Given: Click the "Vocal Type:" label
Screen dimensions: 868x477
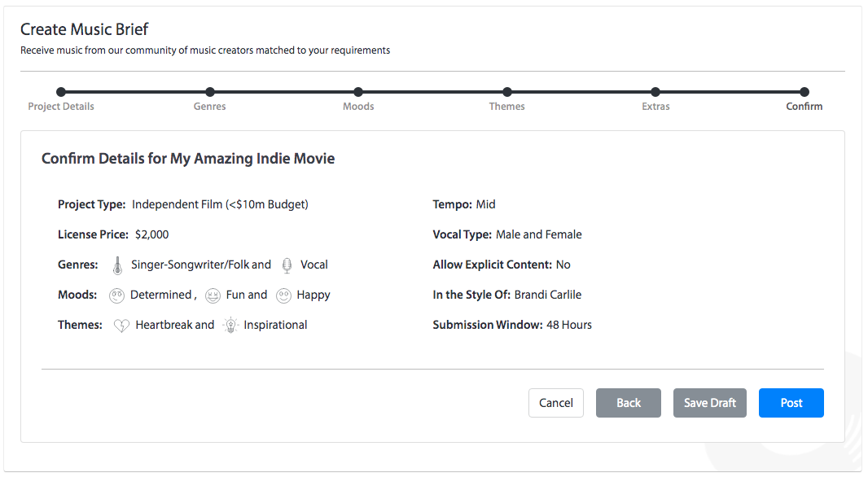Looking at the screenshot, I should (x=462, y=234).
